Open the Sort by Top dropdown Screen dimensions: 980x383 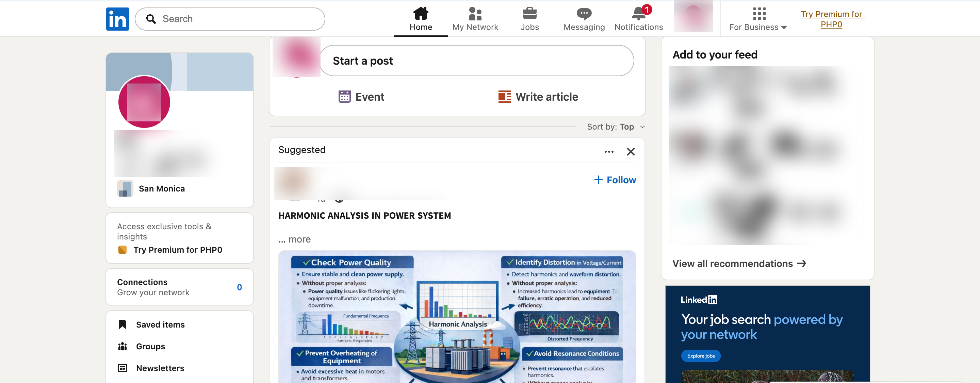(616, 127)
